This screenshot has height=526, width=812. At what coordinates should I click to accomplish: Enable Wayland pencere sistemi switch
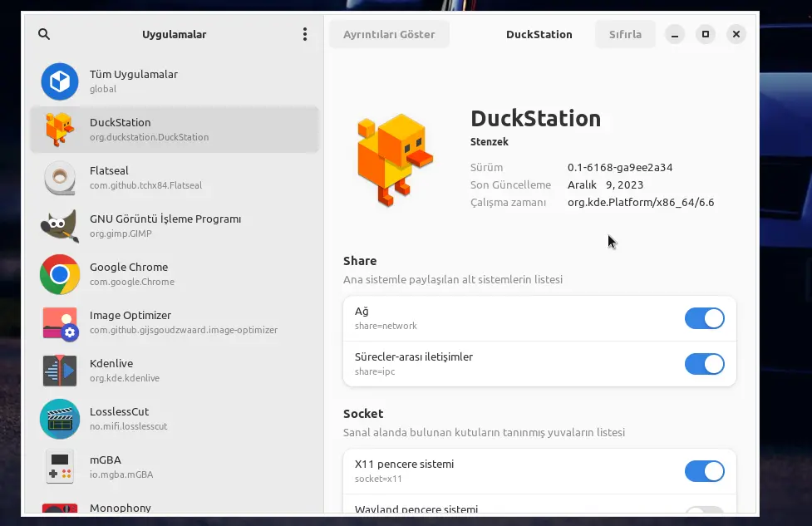pos(704,510)
